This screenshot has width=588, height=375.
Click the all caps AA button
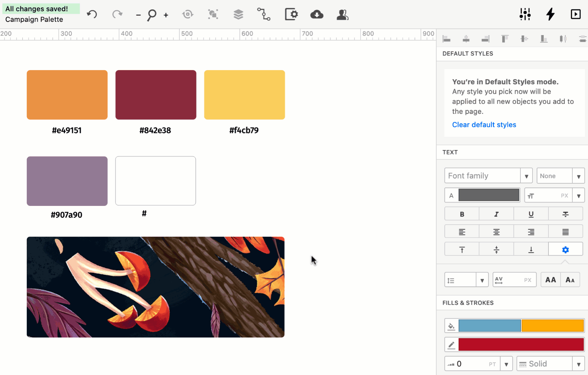[x=551, y=280]
